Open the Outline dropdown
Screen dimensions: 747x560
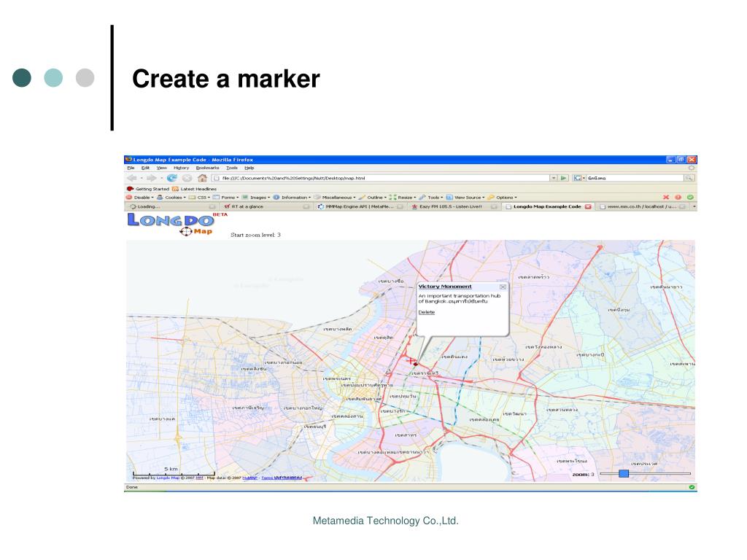373,197
